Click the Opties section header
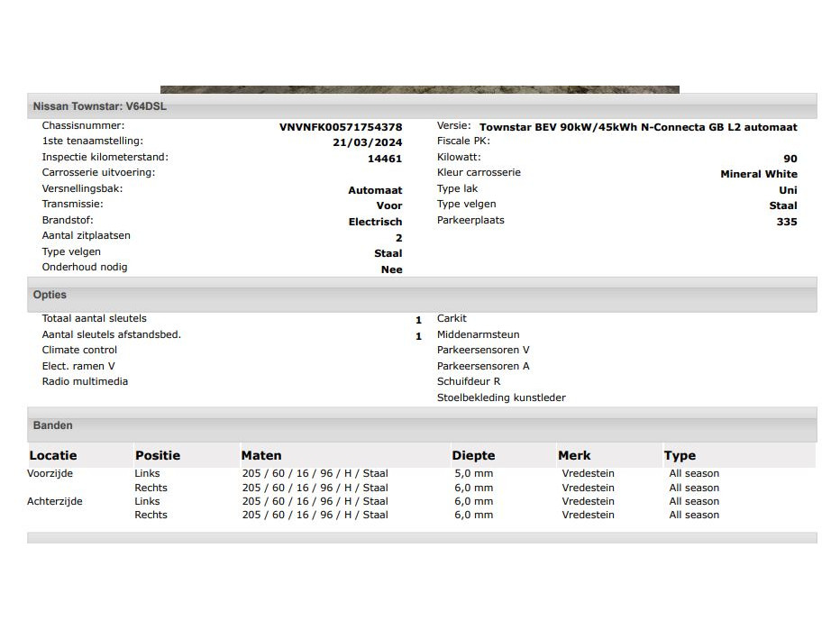The width and height of the screenshot is (840, 630). (x=50, y=295)
